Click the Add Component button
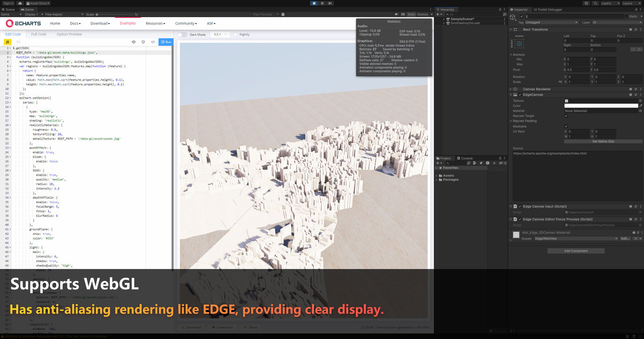Screen dimensions: 644x339 (576, 251)
